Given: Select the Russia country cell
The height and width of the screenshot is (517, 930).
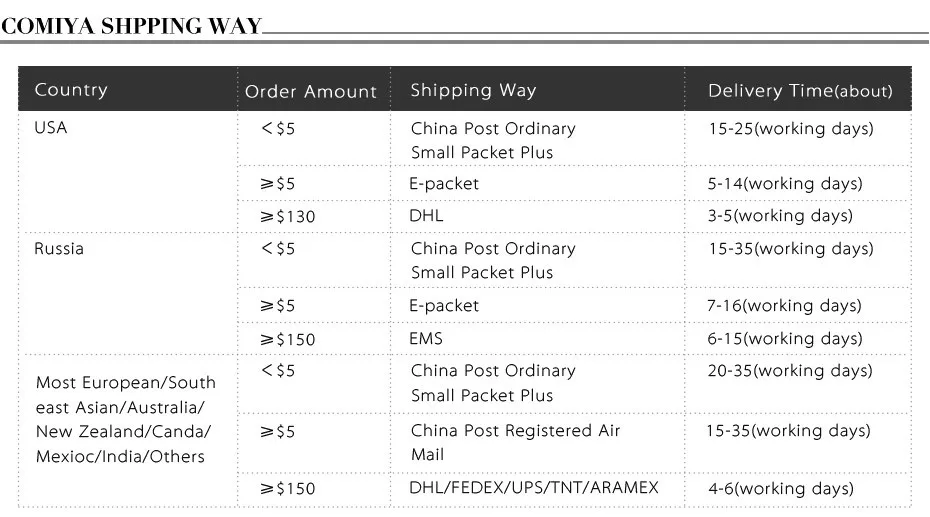Looking at the screenshot, I should pos(59,248).
